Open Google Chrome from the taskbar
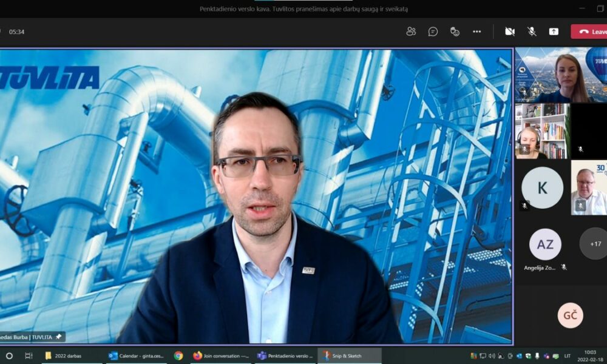 pyautogui.click(x=178, y=356)
